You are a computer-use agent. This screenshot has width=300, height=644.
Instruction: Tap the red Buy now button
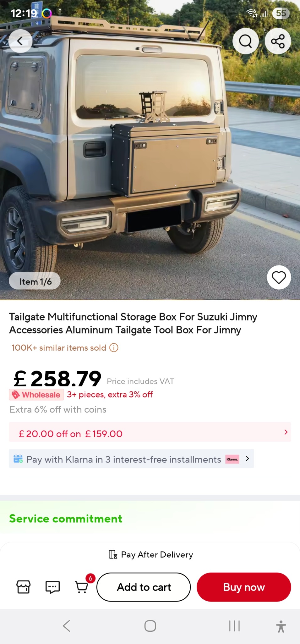point(244,587)
